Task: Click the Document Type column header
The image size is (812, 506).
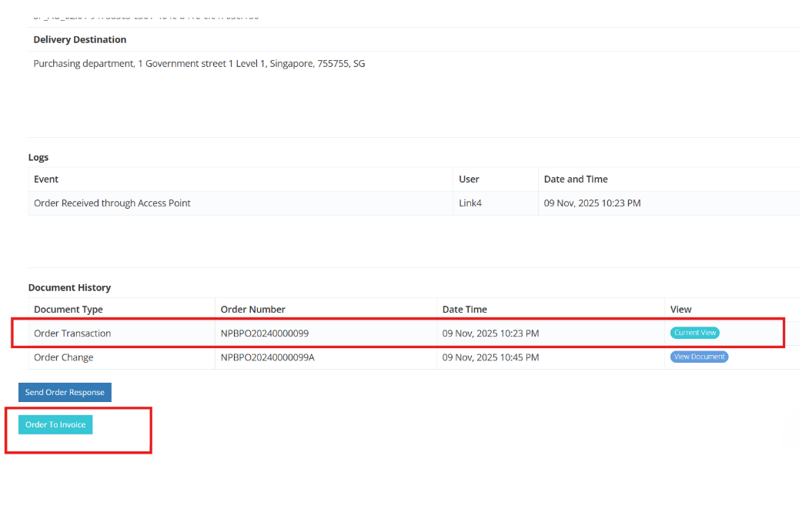Action: click(69, 310)
